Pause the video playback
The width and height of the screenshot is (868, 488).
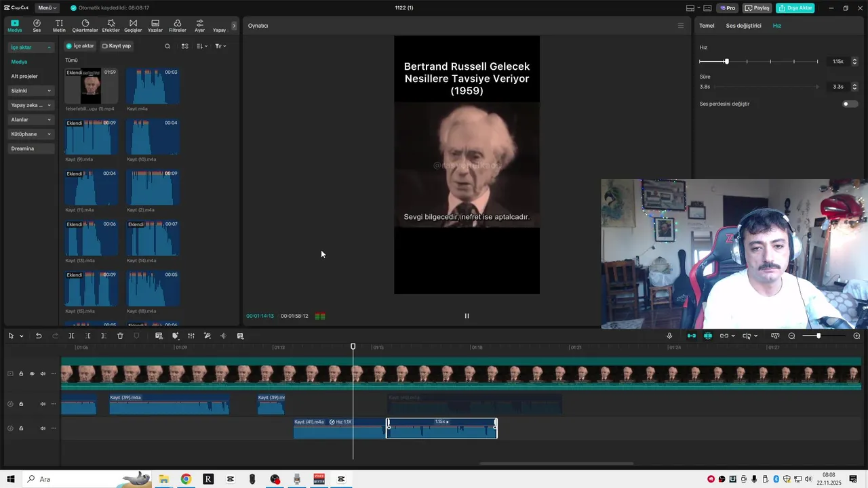tap(467, 316)
